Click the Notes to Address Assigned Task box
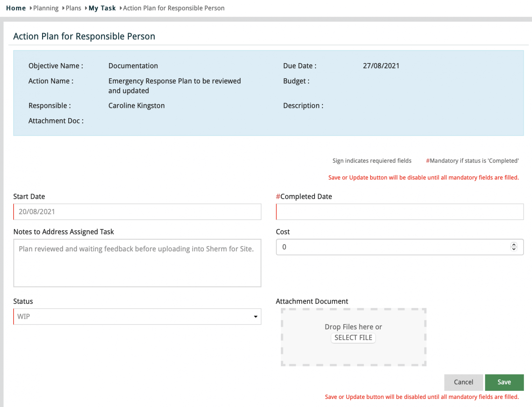532x407 pixels. (137, 263)
